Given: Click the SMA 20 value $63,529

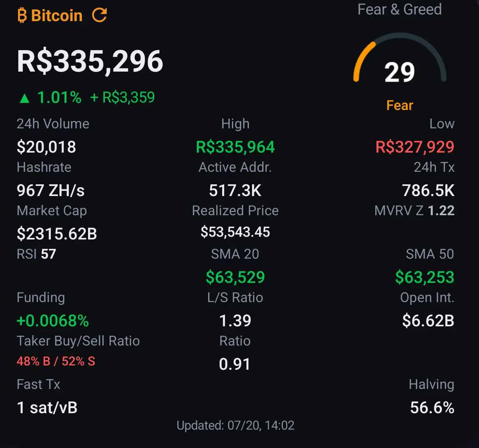Looking at the screenshot, I should [x=235, y=277].
